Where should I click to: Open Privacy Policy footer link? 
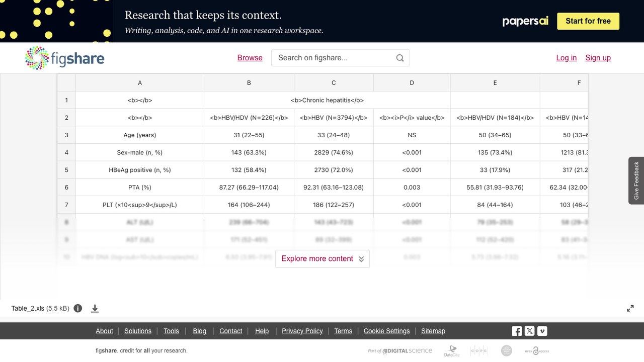coord(302,331)
